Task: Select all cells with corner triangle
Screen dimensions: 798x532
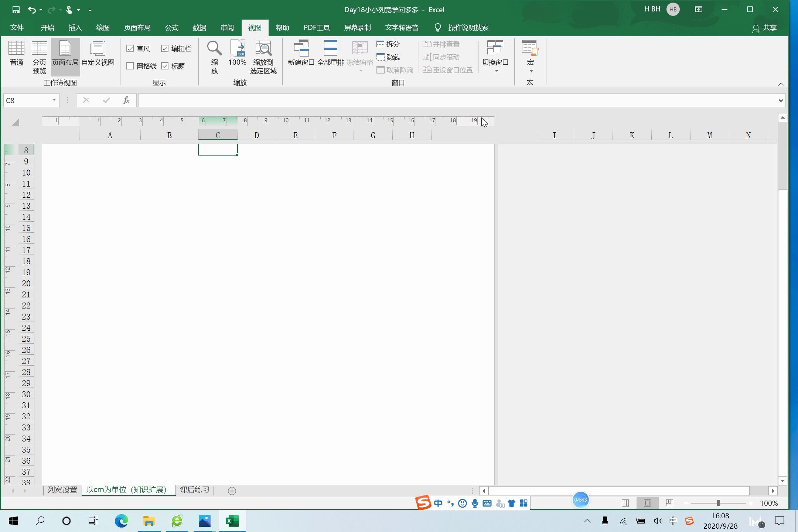Action: pyautogui.click(x=15, y=122)
